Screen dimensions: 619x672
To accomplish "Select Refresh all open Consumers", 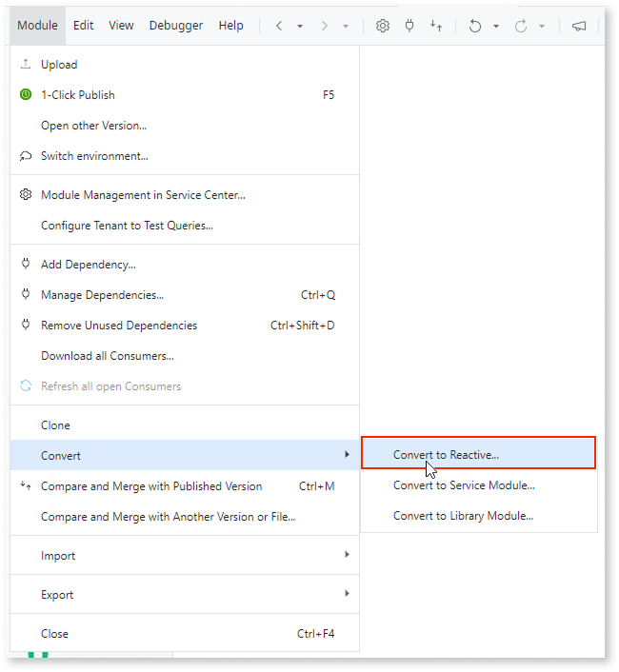I will 185,386.
